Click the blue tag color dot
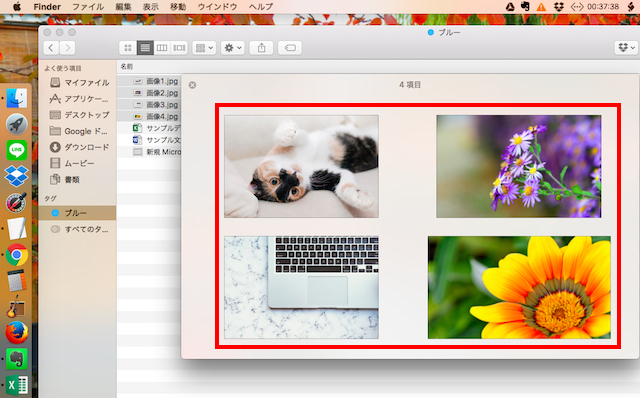 55,213
